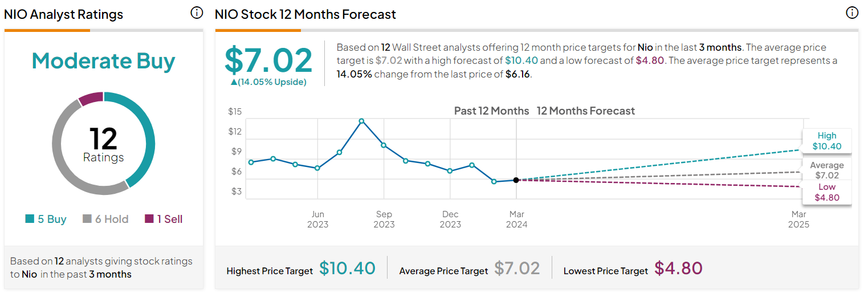
Task: Click the Moderate Buy consensus heading
Action: pos(104,61)
